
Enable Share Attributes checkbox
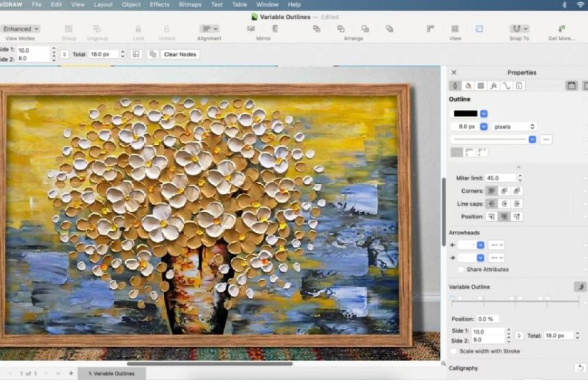(461, 270)
